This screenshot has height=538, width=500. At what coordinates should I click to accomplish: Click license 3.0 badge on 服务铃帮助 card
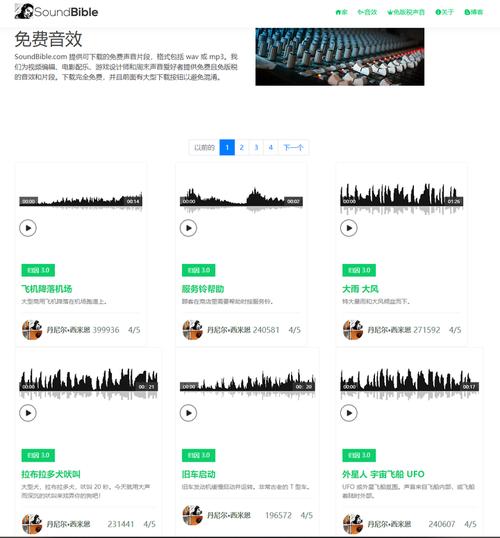199,270
